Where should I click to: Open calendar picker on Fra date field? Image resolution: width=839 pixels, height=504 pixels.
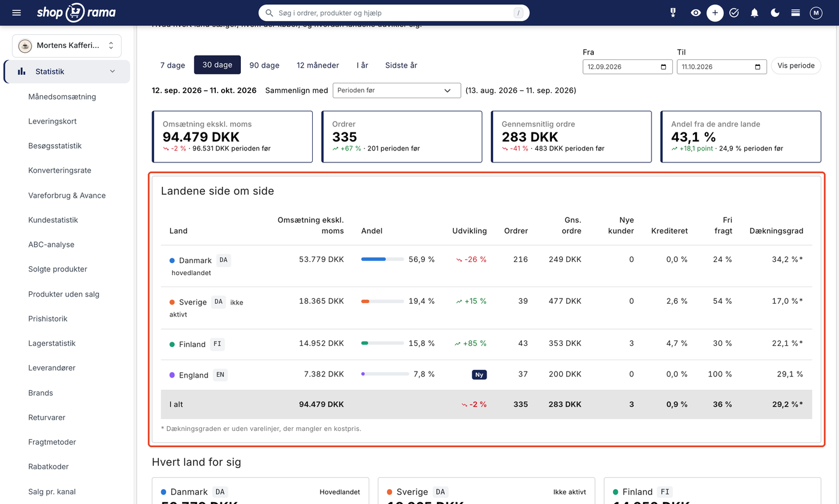(663, 67)
